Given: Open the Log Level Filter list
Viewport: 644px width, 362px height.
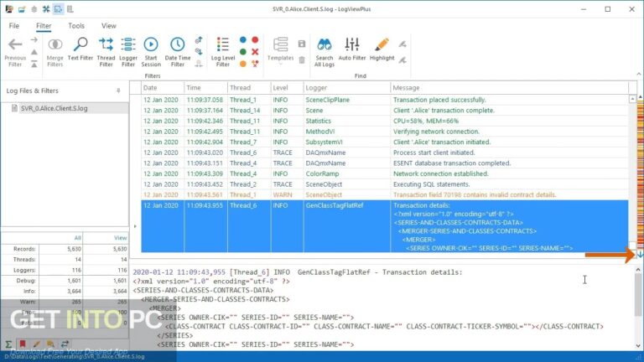Looking at the screenshot, I should click(222, 52).
